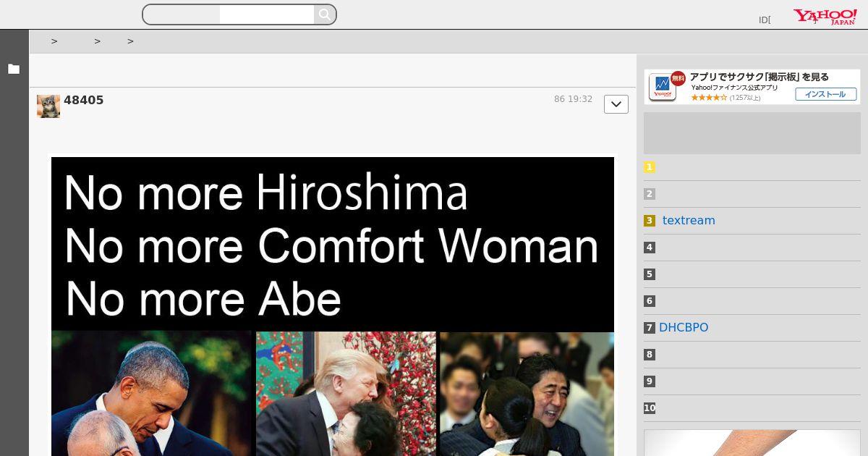Select ranking badge number 9
868x456 pixels.
[650, 381]
